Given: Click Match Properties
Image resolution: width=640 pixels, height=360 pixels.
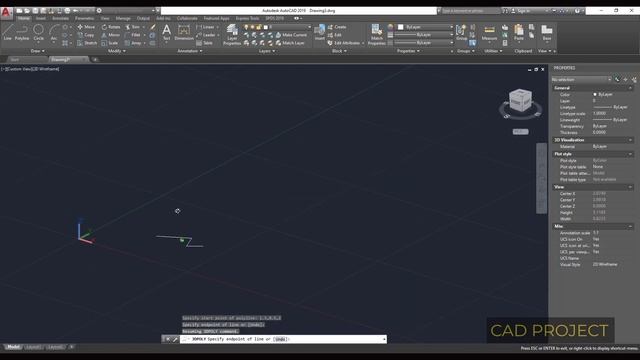Looking at the screenshot, I should point(376,34).
